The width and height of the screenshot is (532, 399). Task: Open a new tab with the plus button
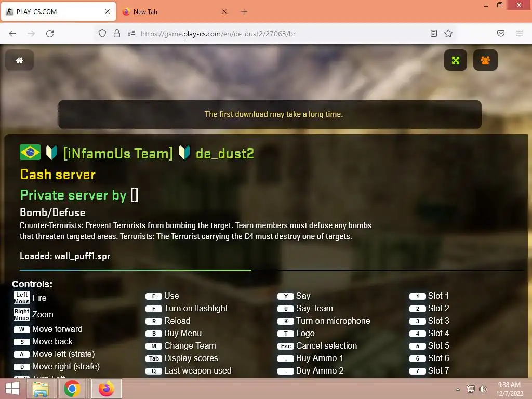(244, 11)
